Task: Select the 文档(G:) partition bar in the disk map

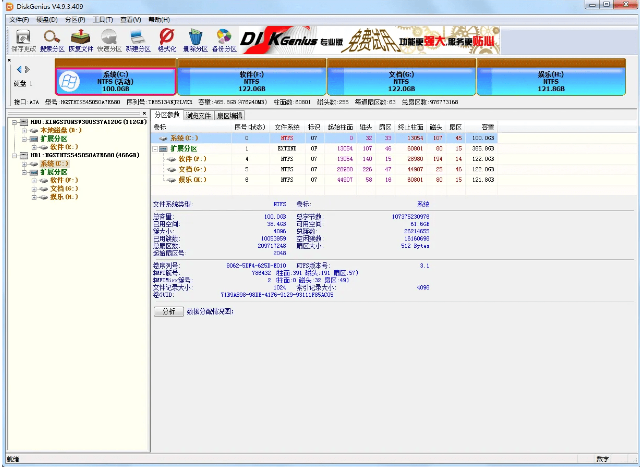Action: (x=401, y=82)
